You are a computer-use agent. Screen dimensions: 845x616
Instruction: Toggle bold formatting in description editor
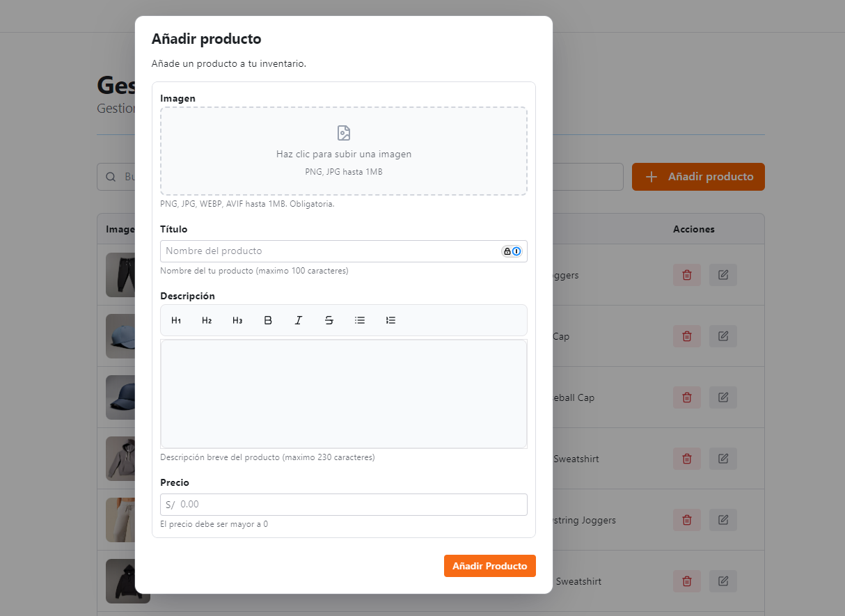(x=268, y=320)
